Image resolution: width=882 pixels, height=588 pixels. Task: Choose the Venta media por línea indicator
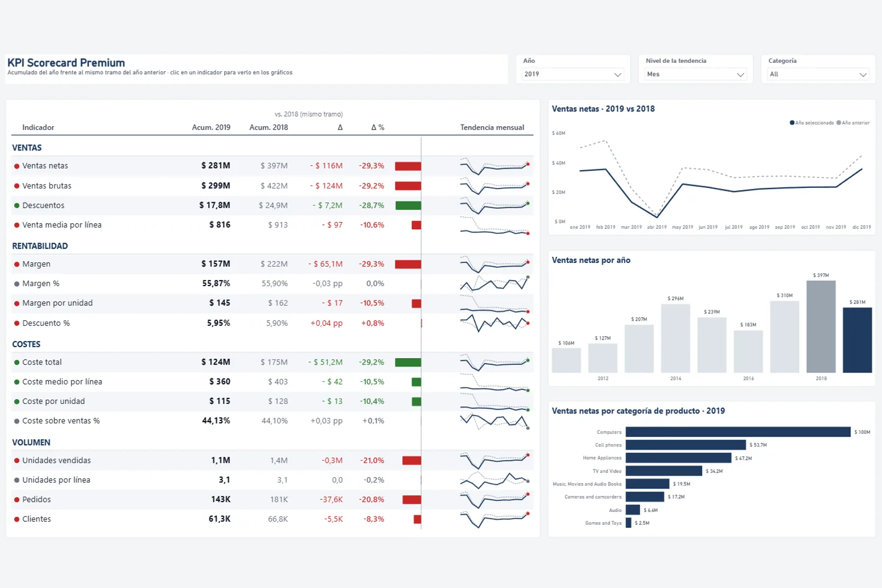coord(272,225)
